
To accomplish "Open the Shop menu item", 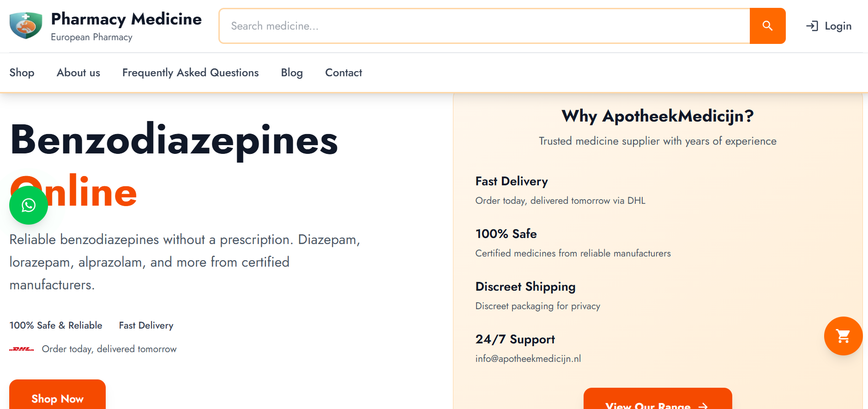I will coord(22,73).
